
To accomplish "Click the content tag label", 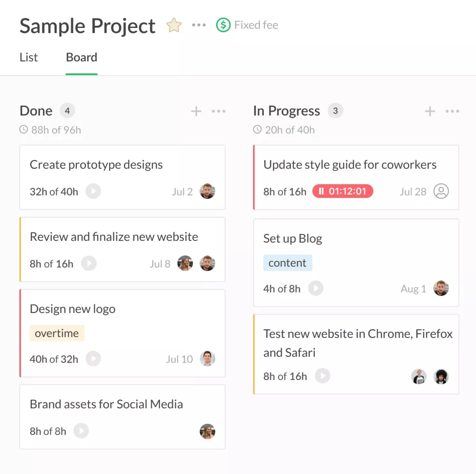I will 288,263.
